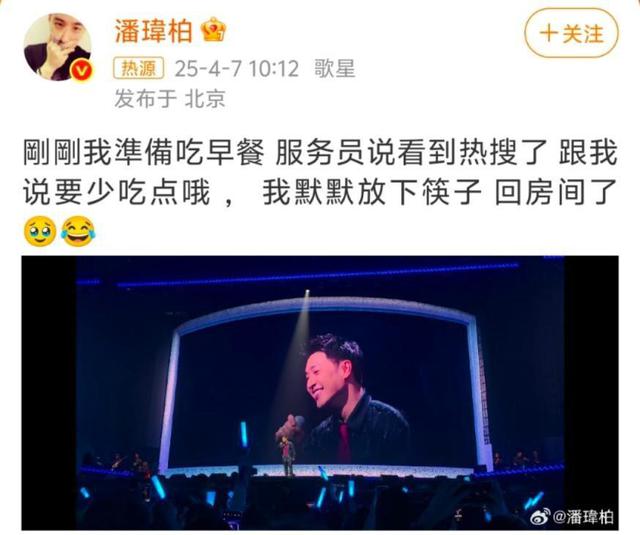Click the teary-eyed smiling emoji
This screenshot has height=535, width=640.
(x=40, y=231)
